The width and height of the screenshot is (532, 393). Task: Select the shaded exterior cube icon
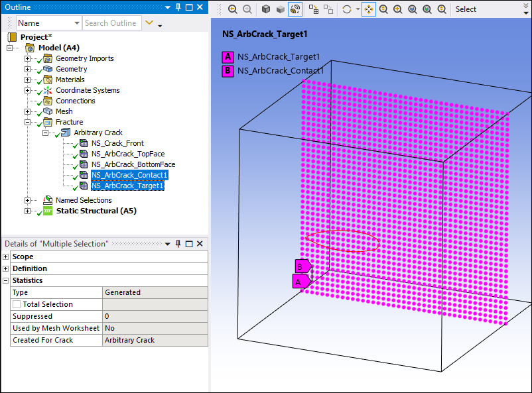coord(266,9)
